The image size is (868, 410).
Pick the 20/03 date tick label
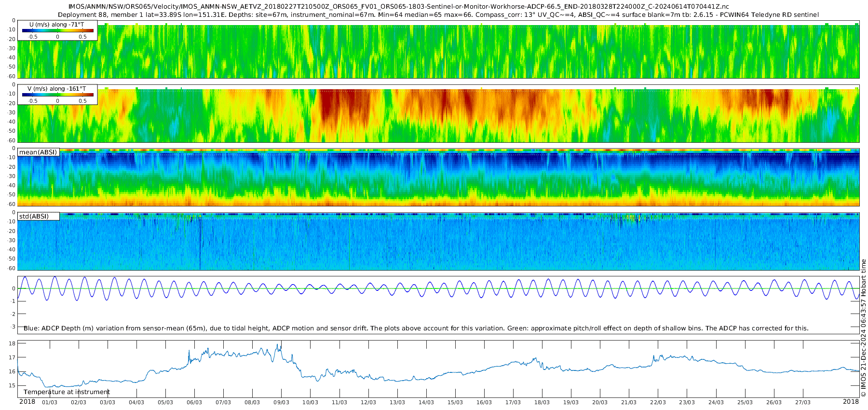(x=599, y=402)
